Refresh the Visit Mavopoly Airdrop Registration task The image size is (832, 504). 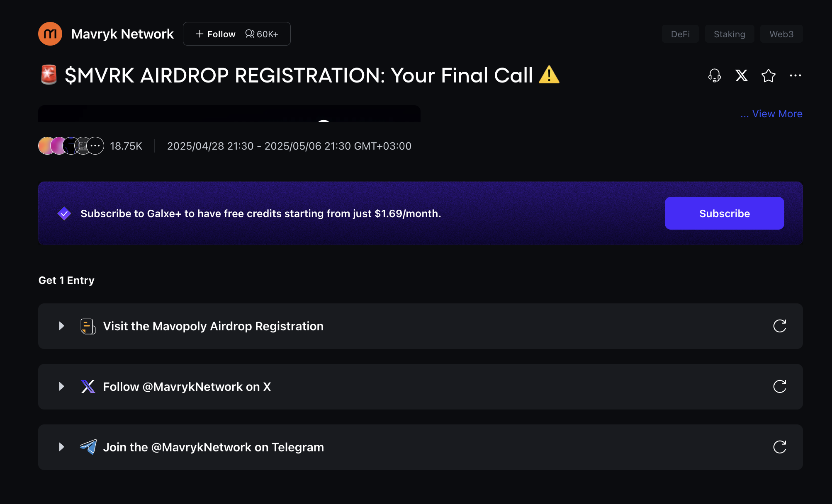[780, 326]
